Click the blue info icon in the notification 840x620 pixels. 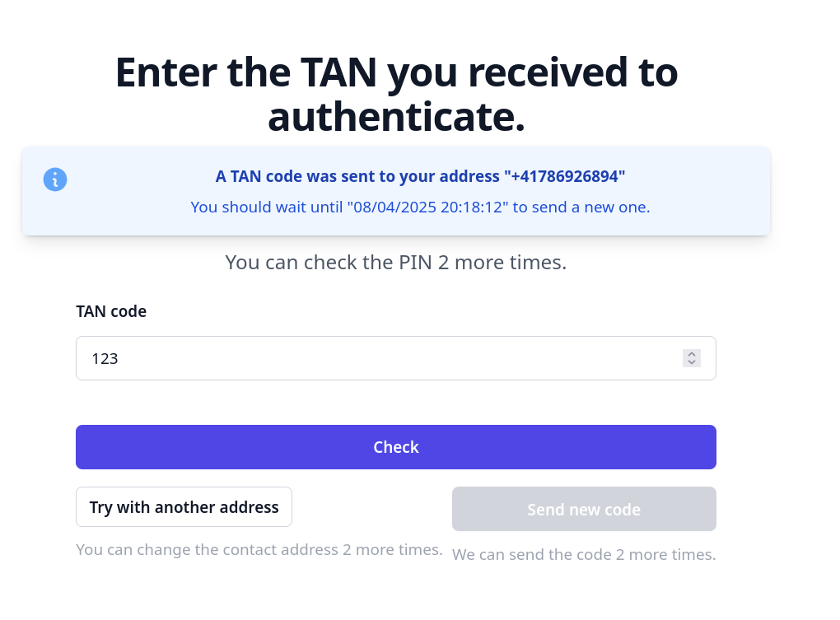click(x=55, y=179)
